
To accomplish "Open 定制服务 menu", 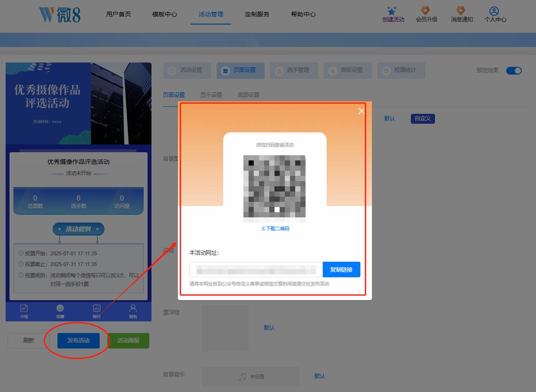I will (x=257, y=14).
